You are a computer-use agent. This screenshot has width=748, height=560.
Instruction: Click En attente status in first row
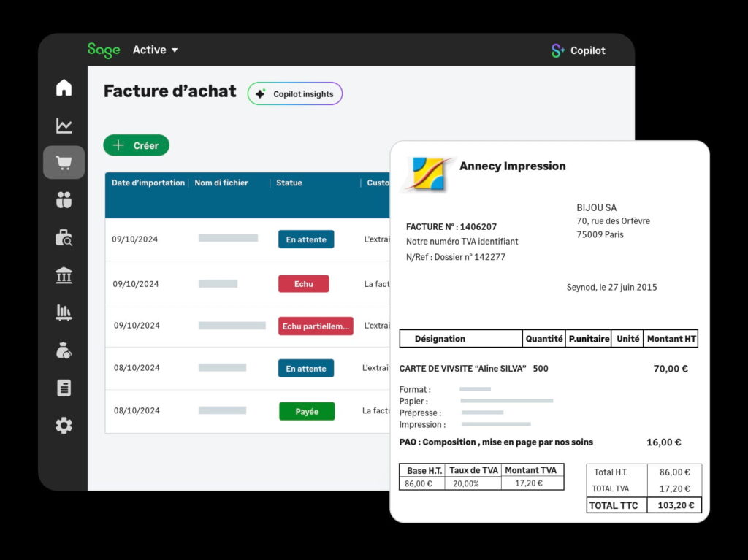306,239
